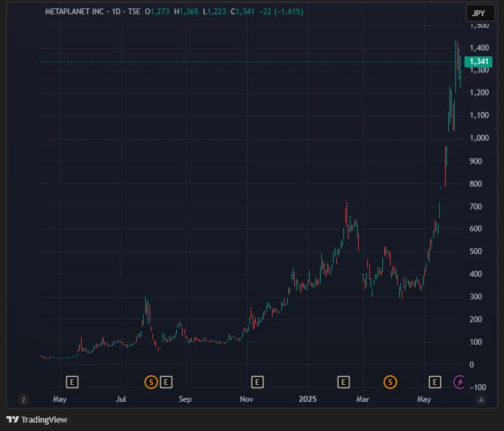This screenshot has height=431, width=504.
Task: Click the change value −22 (−1.61%)
Action: [x=281, y=12]
